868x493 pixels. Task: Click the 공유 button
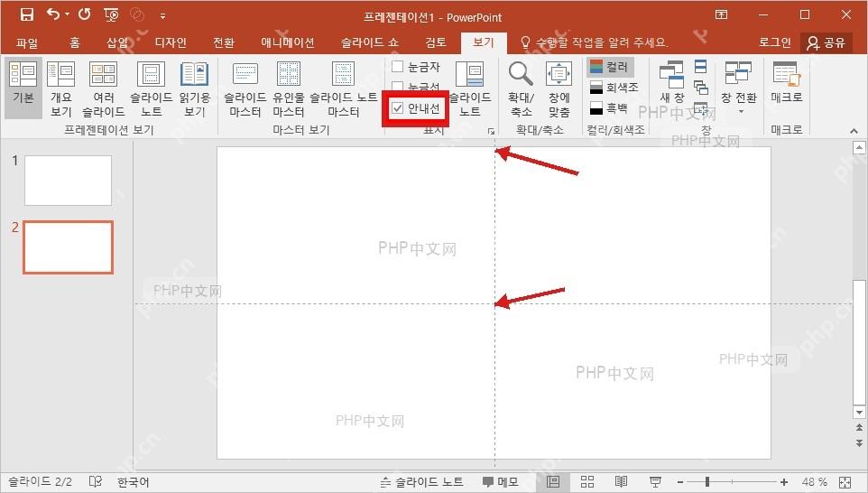click(x=826, y=42)
